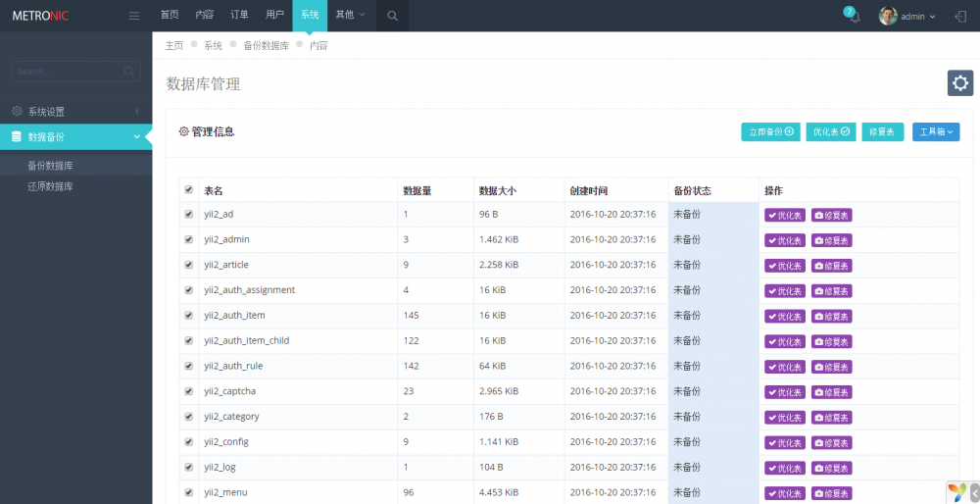The image size is (980, 504).
Task: Open the search magnifier in top bar
Action: coord(393,16)
